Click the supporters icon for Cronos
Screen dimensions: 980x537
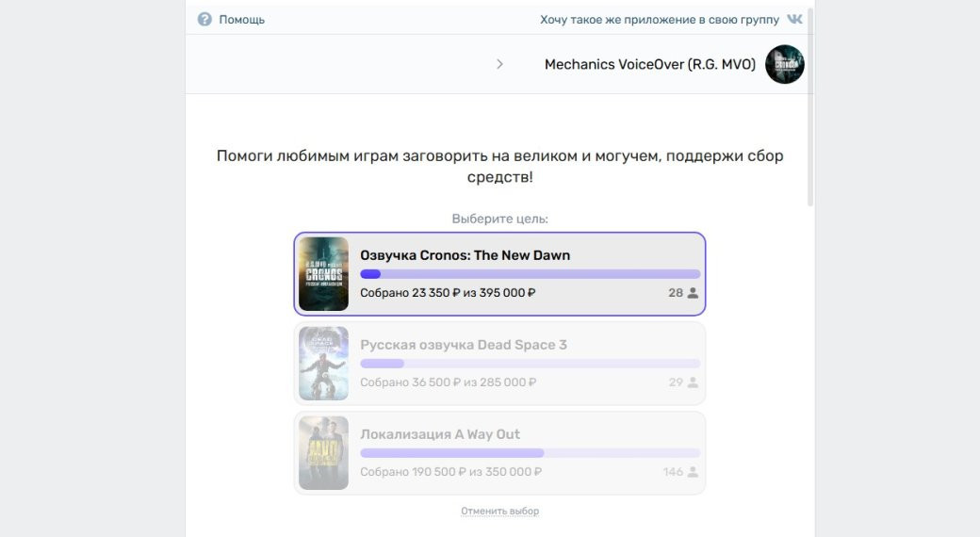click(x=693, y=293)
